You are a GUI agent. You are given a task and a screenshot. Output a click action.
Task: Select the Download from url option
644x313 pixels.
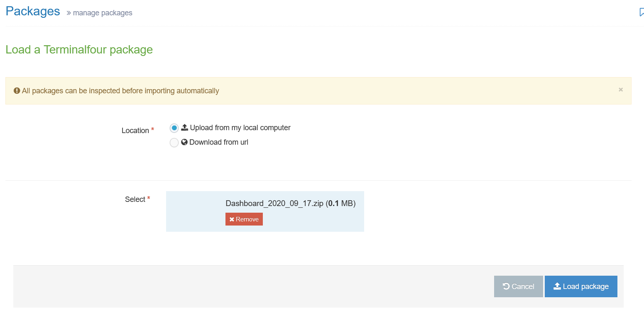[x=174, y=142]
